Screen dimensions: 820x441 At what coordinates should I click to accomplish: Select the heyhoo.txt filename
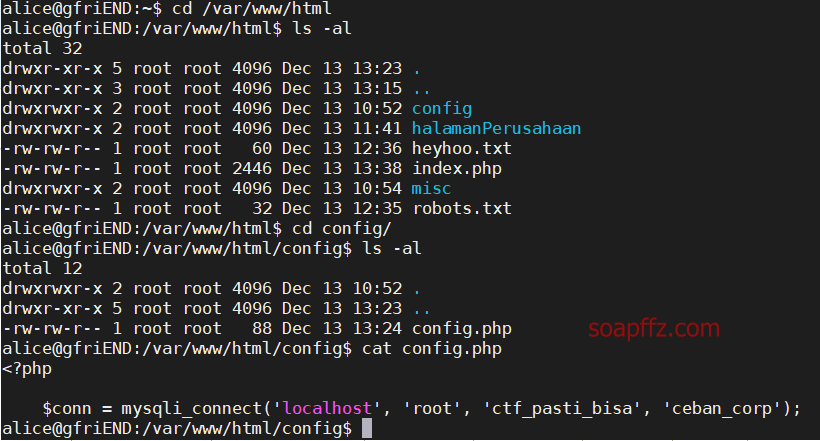click(462, 149)
